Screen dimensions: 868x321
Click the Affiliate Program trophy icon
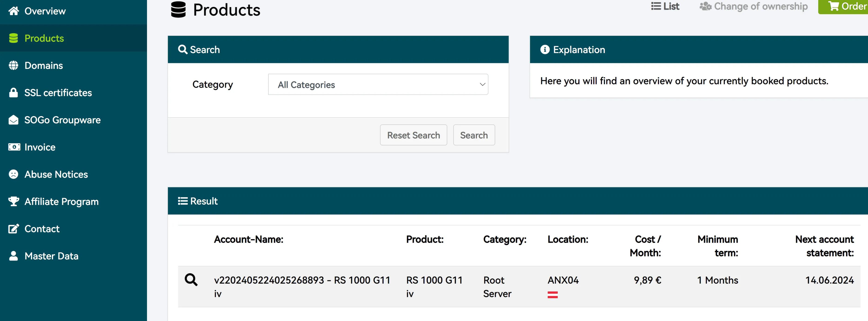[13, 201]
